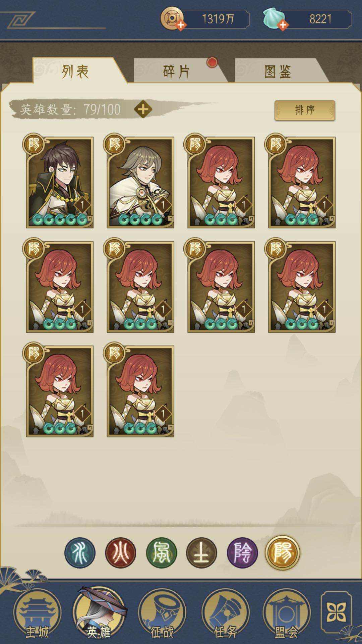Filter heroes by earth element
The width and height of the screenshot is (362, 644).
coord(202,553)
